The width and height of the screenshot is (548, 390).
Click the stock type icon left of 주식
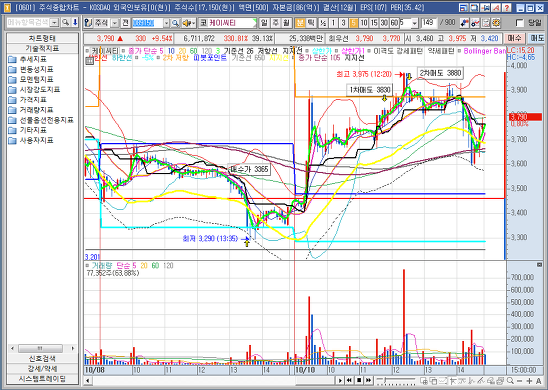pyautogui.click(x=88, y=23)
